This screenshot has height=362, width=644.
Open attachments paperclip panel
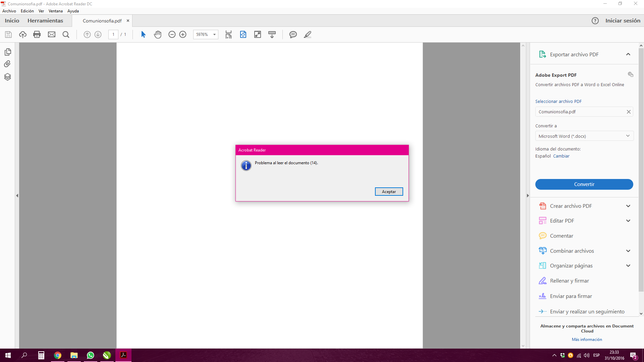click(x=7, y=64)
